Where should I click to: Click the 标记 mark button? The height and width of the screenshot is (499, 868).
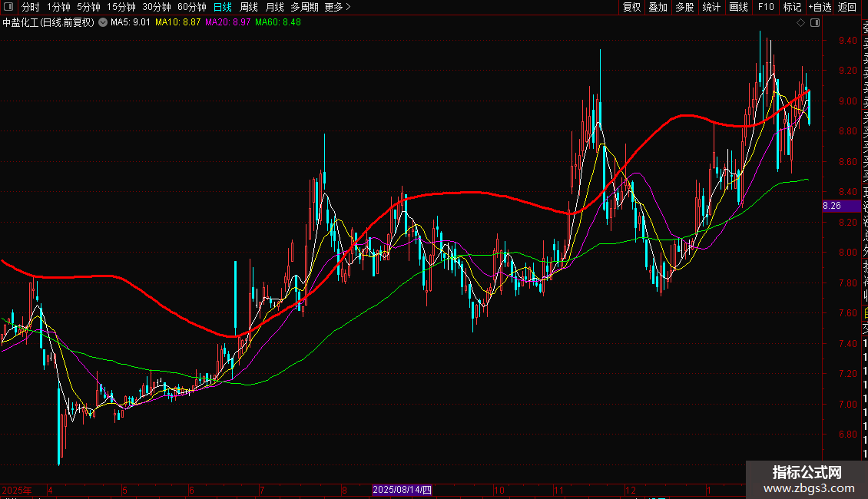coord(792,7)
